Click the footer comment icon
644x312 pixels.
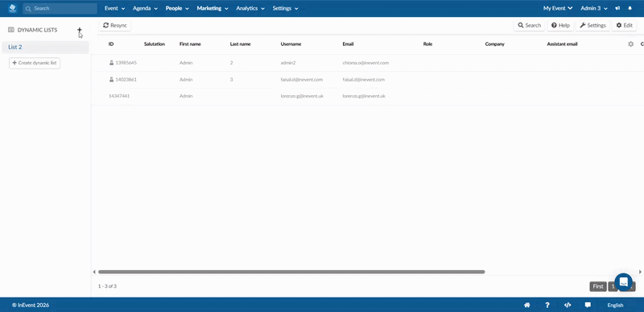588,305
